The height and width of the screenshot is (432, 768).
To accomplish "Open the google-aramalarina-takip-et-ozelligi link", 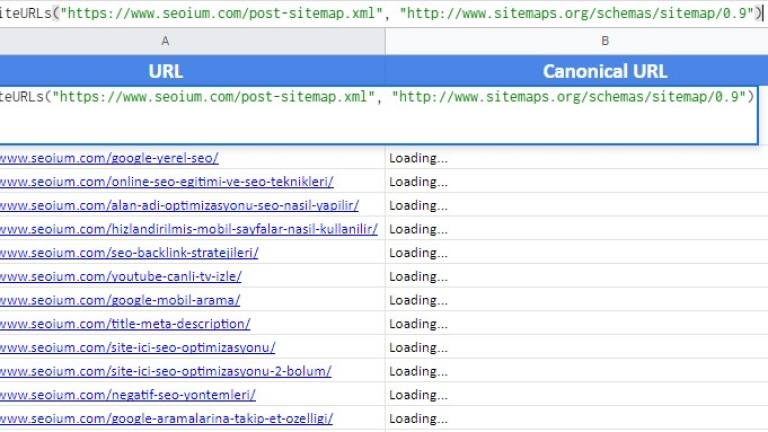I will [167, 418].
